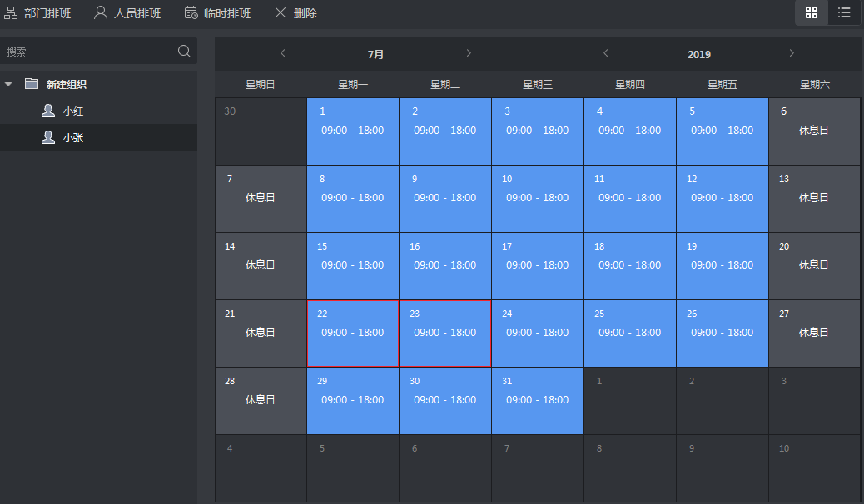Click the 新建组织 folder icon
864x504 pixels.
click(32, 84)
